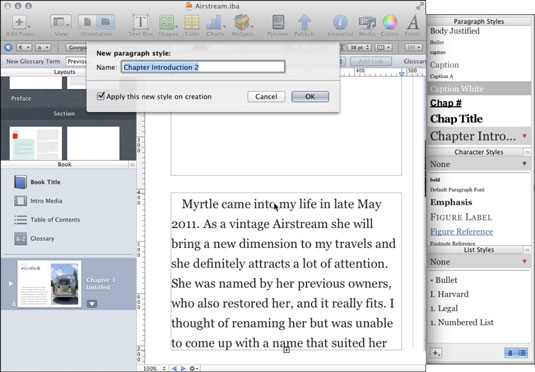Click the Add Link button
535x372 pixels.
pyautogui.click(x=371, y=61)
